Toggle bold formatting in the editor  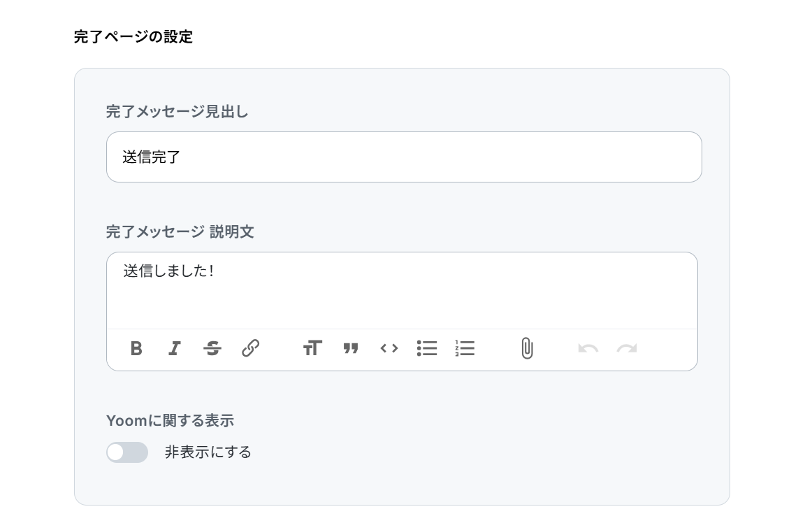136,348
